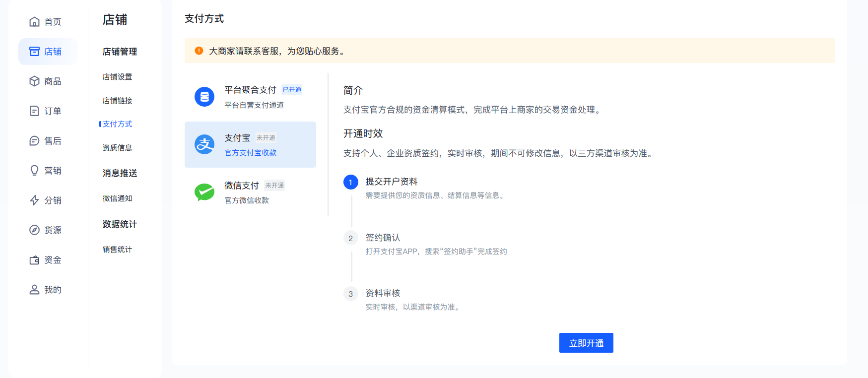
Task: Click step 1 circle 提交开户资料
Action: coord(350,182)
